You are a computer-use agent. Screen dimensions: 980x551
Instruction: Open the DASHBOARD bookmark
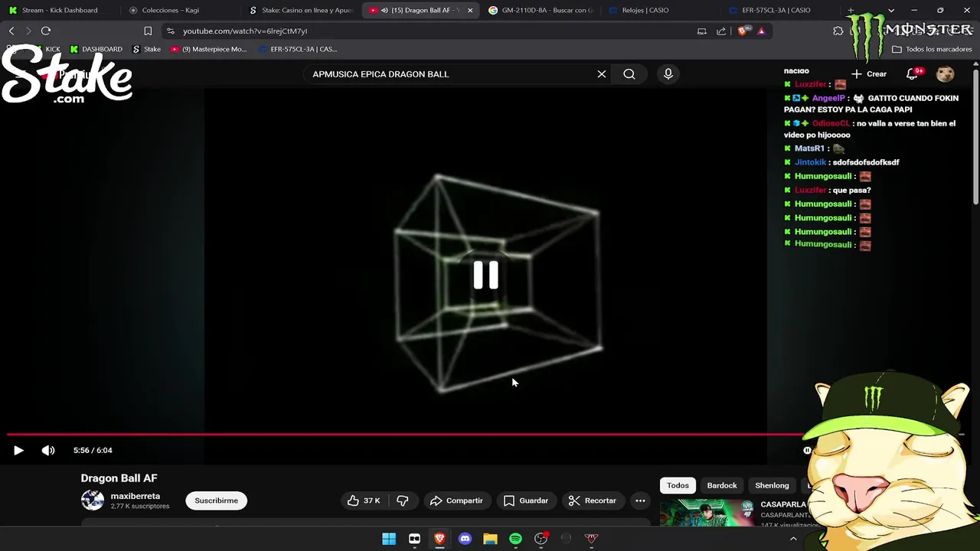click(96, 49)
